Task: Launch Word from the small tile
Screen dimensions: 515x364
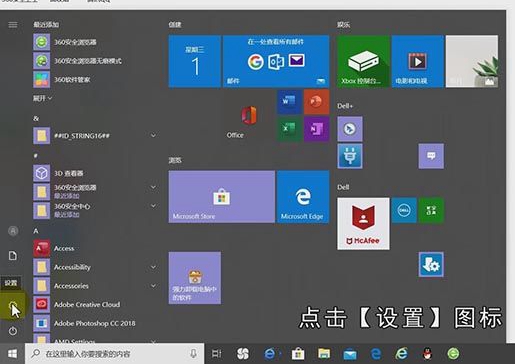Action: pos(289,102)
